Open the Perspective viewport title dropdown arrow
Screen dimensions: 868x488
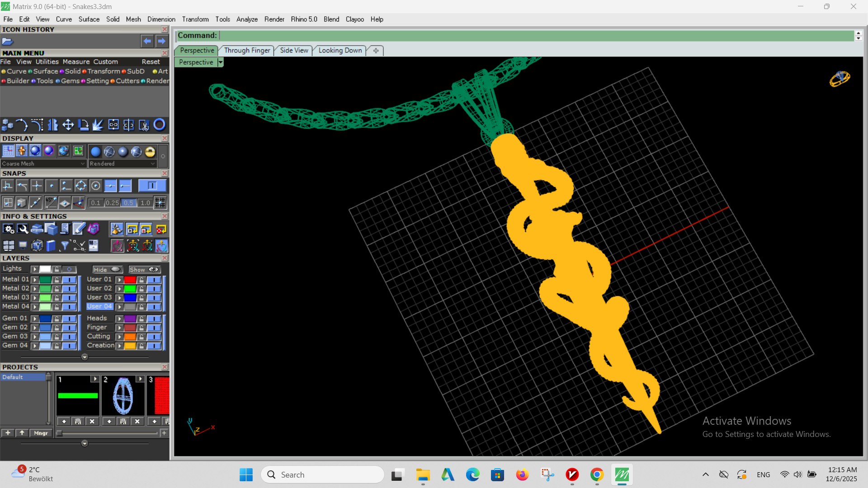coord(220,62)
